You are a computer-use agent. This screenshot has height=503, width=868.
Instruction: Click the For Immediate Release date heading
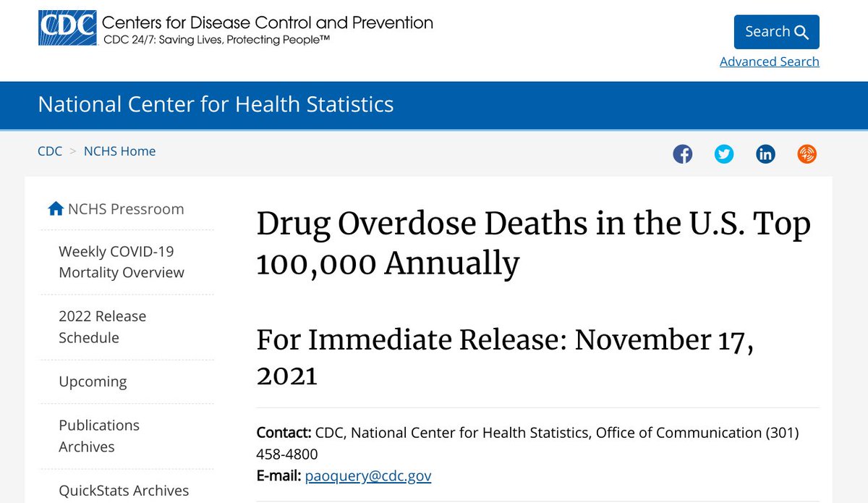click(505, 358)
